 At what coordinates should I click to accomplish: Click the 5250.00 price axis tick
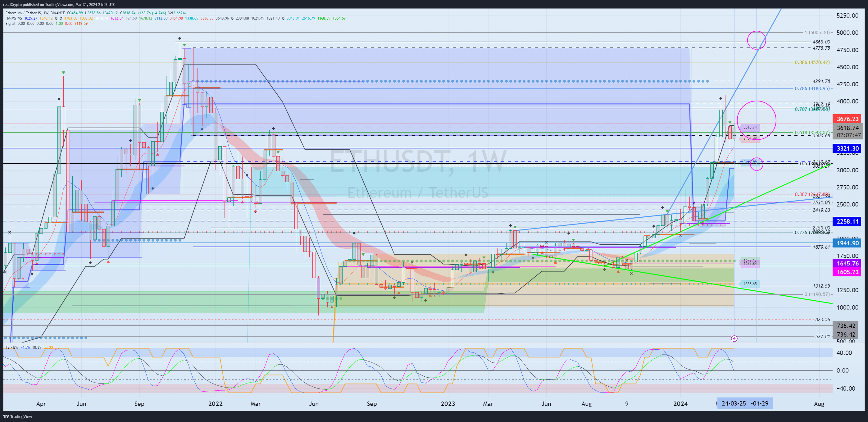(x=848, y=16)
